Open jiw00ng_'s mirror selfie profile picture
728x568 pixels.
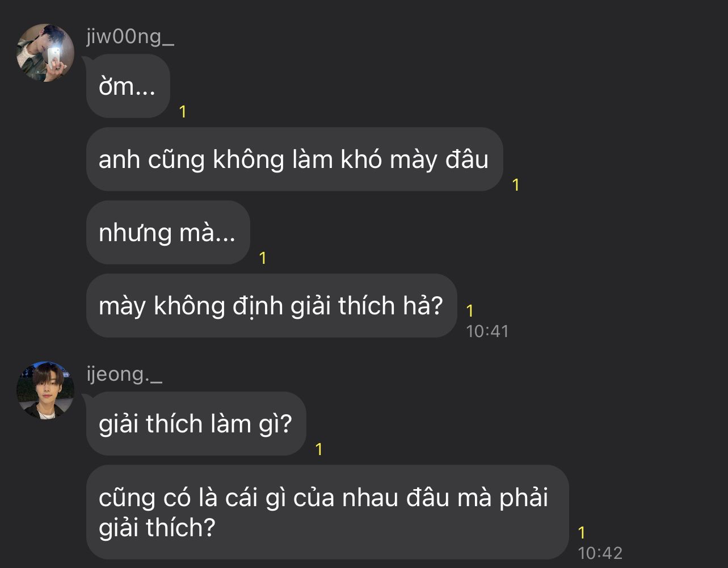click(46, 53)
